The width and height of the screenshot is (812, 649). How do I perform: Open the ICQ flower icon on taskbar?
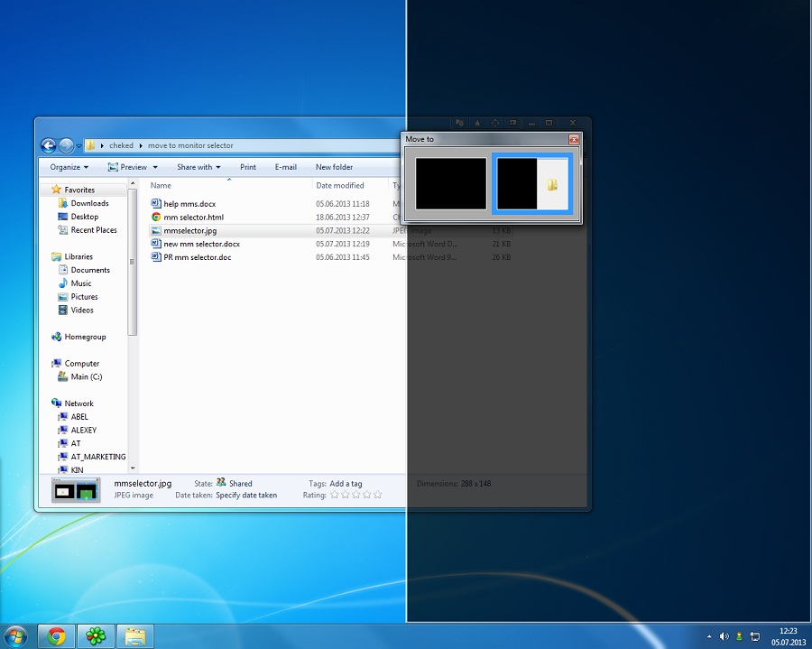click(x=95, y=636)
